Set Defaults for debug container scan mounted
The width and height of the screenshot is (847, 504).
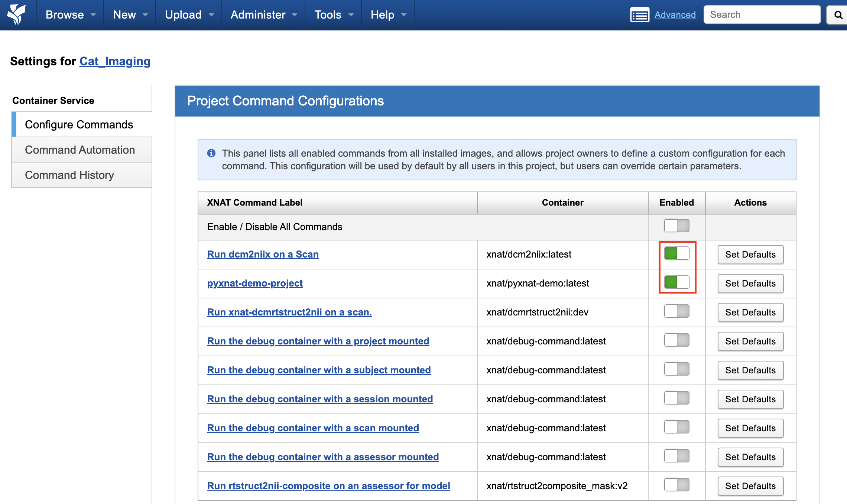(x=750, y=428)
